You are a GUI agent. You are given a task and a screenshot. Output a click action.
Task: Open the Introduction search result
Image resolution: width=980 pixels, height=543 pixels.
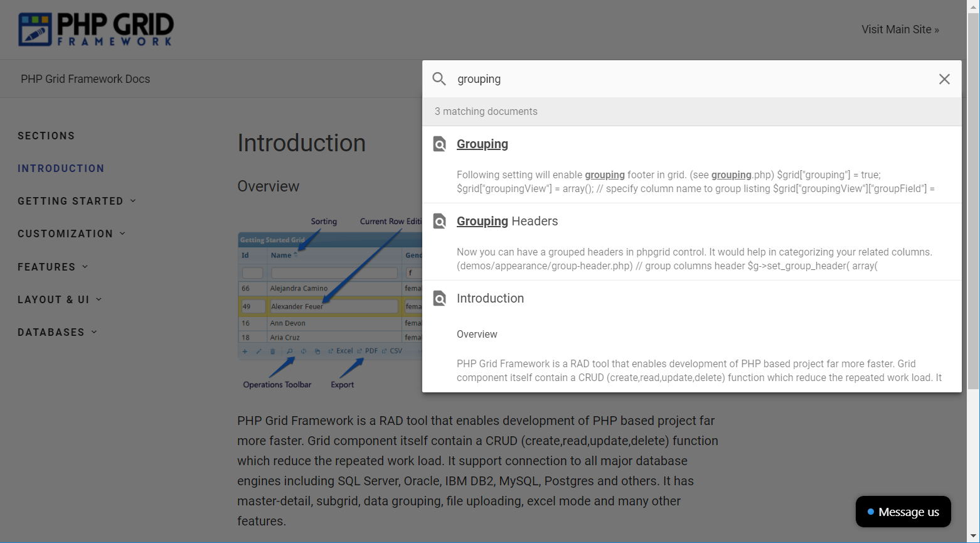pos(490,299)
